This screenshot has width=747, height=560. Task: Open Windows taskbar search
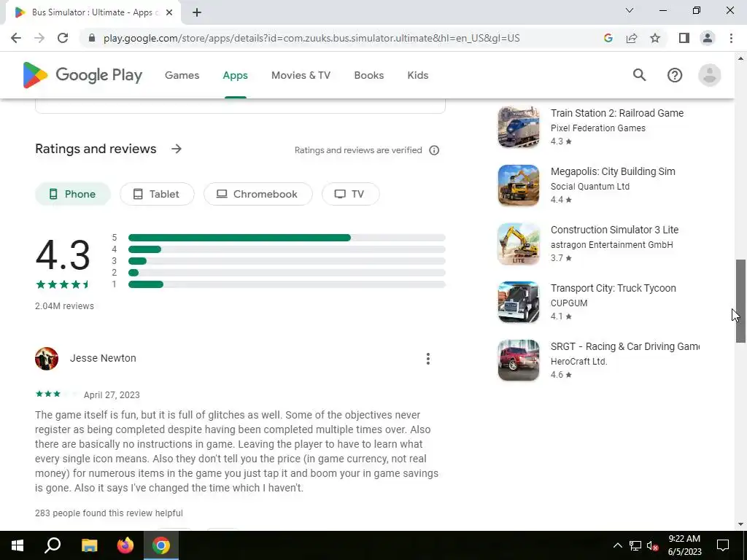tap(53, 545)
